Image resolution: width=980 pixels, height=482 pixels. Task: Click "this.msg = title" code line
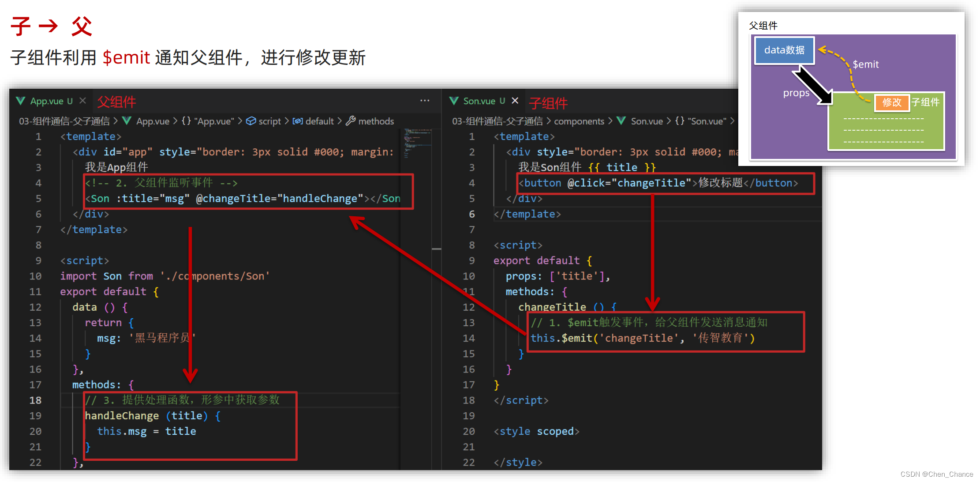(146, 431)
